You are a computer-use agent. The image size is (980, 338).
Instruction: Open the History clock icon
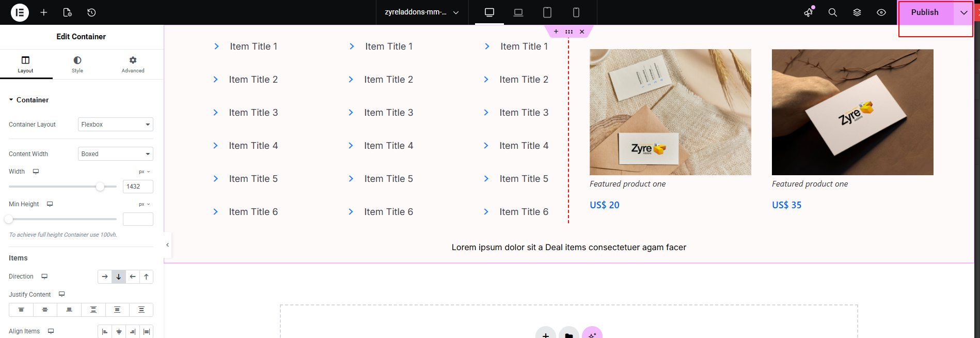(91, 12)
